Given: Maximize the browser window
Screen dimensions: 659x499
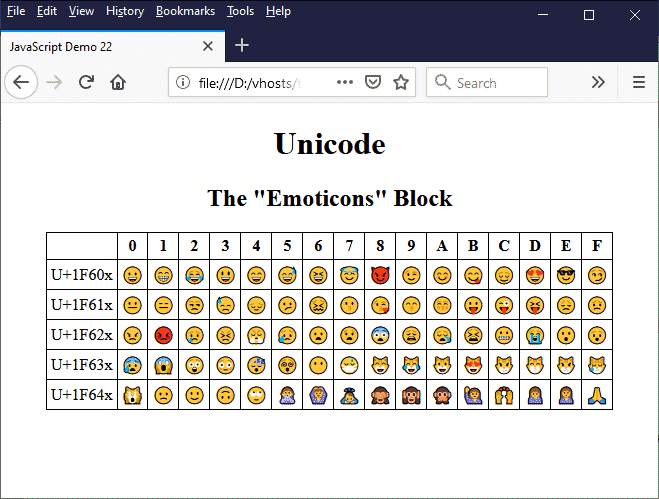Looking at the screenshot, I should (589, 15).
